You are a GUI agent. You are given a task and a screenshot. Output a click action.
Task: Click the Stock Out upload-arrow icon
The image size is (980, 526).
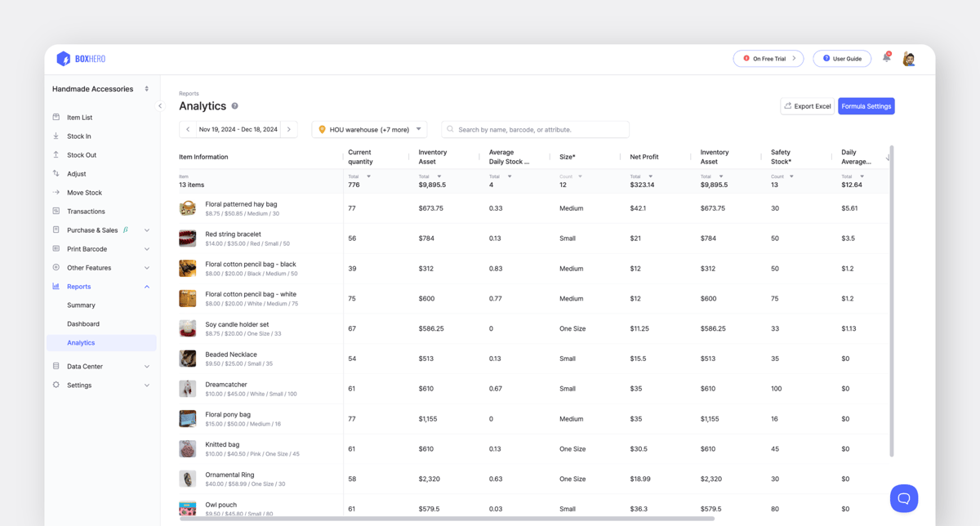pos(57,154)
